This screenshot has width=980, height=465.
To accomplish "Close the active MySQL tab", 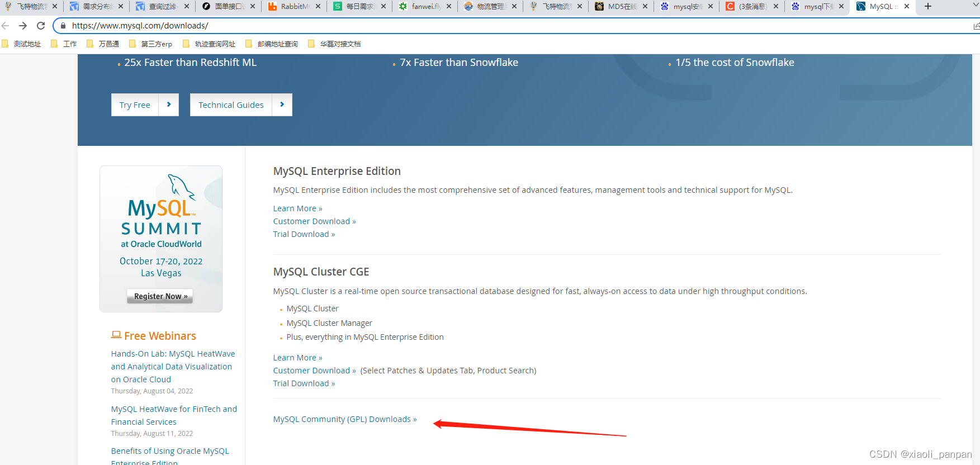I will 907,6.
